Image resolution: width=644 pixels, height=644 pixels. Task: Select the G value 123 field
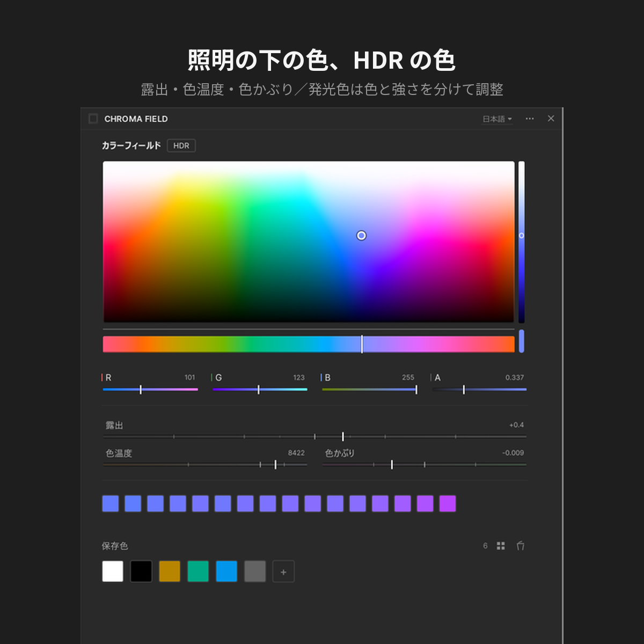click(x=299, y=377)
